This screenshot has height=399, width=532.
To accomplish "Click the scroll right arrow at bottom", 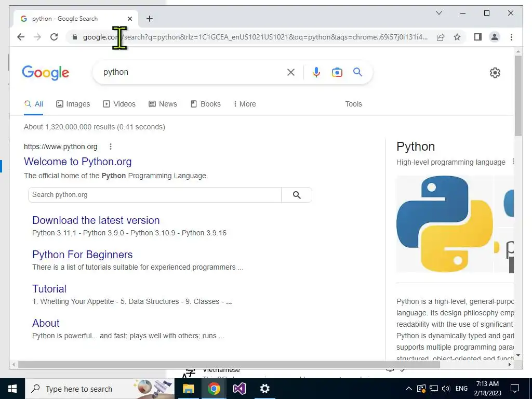I will point(510,364).
